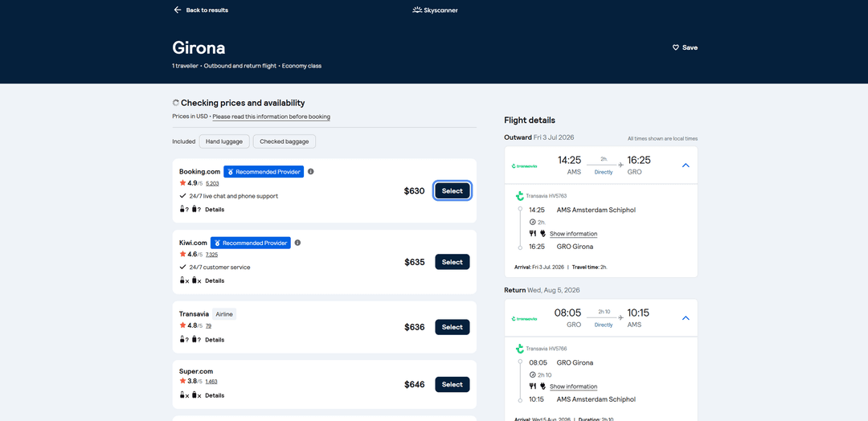This screenshot has height=421, width=868.
Task: Click Super.com hand luggage icon
Action: (x=182, y=395)
